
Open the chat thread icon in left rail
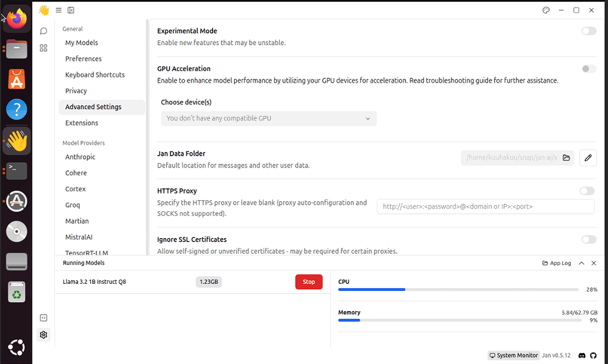tap(43, 31)
